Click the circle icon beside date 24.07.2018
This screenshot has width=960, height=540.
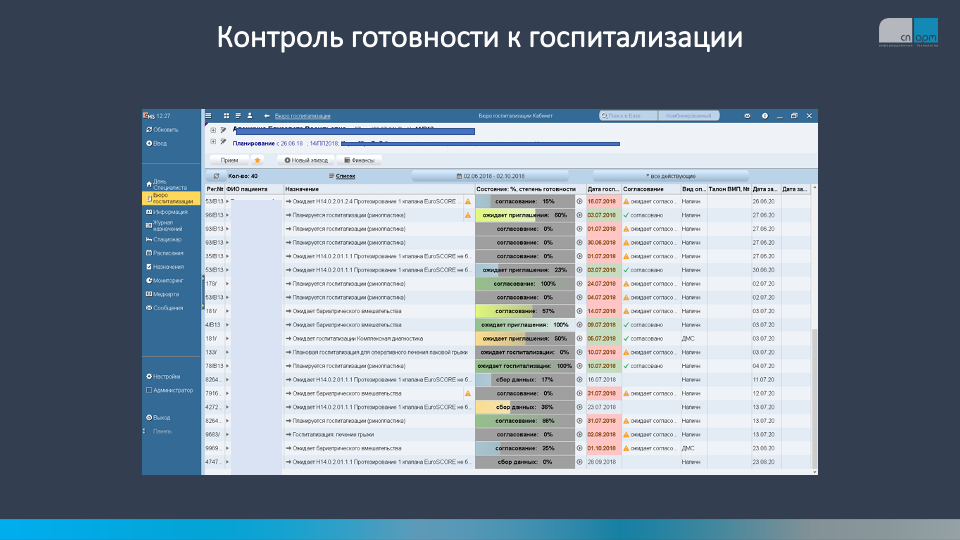pyautogui.click(x=579, y=283)
